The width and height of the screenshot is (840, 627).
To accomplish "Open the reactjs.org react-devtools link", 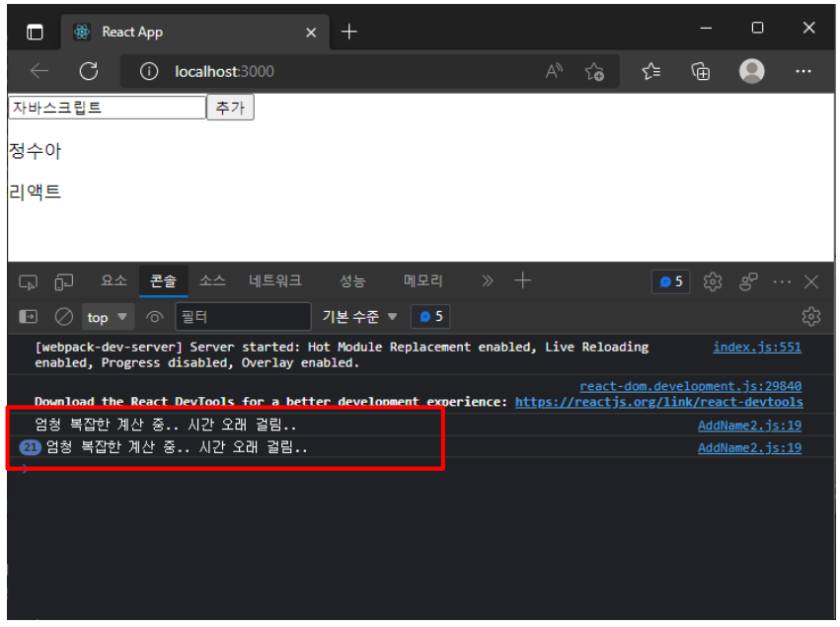I will pyautogui.click(x=659, y=402).
